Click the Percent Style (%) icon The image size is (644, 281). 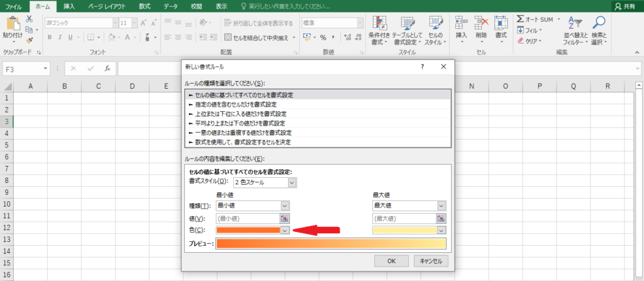pos(323,37)
